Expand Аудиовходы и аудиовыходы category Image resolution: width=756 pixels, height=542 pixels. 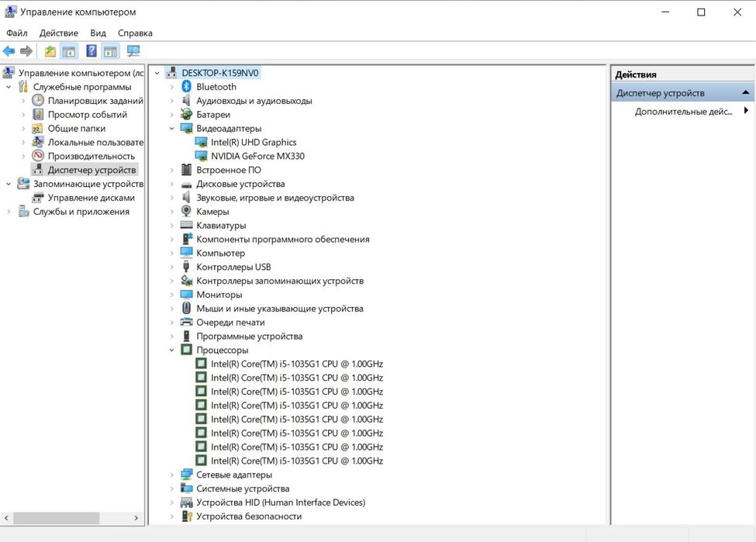[171, 101]
